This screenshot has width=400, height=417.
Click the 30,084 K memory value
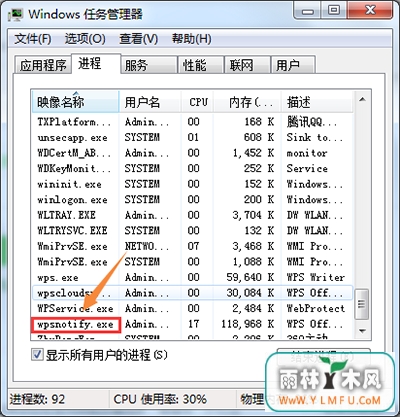click(250, 293)
